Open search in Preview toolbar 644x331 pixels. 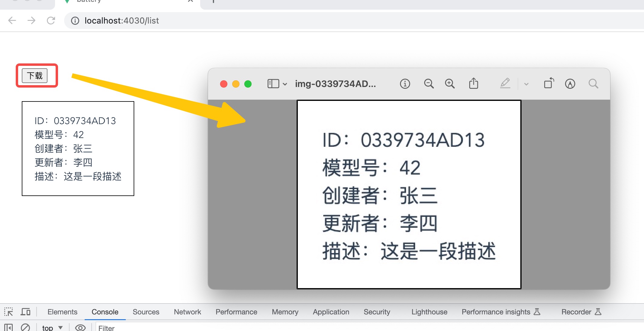point(594,84)
